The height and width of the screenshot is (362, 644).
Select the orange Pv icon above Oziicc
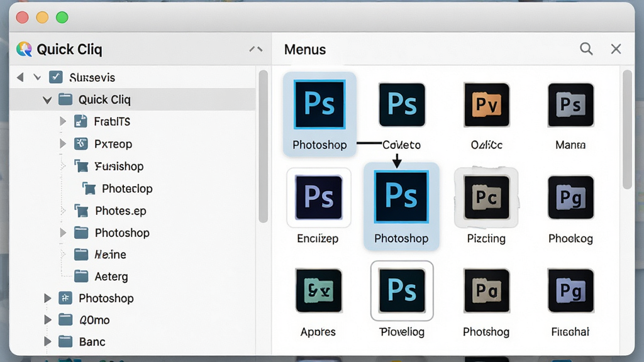(x=487, y=105)
